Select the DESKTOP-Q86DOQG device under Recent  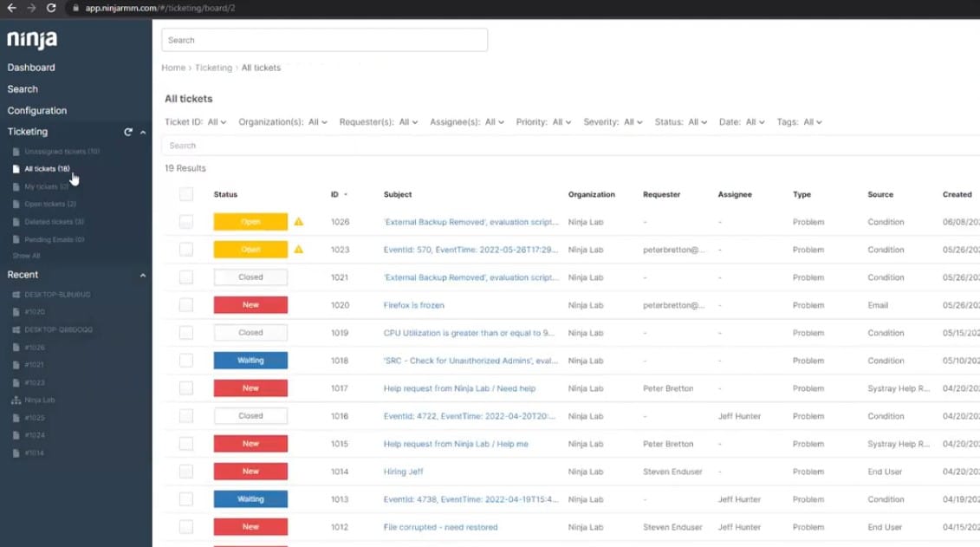pyautogui.click(x=54, y=329)
